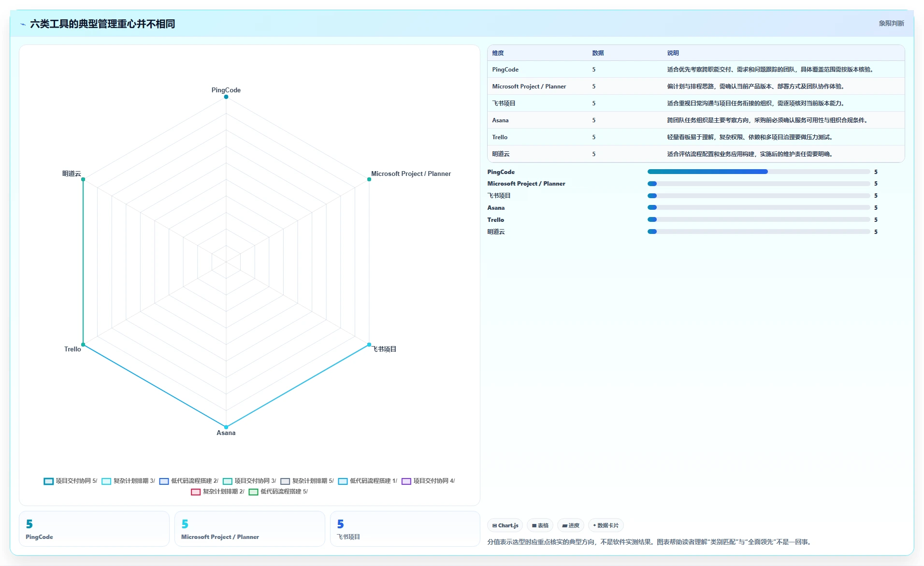Click the PingCode data point on radar
Screen dimensions: 924x566
click(x=226, y=97)
